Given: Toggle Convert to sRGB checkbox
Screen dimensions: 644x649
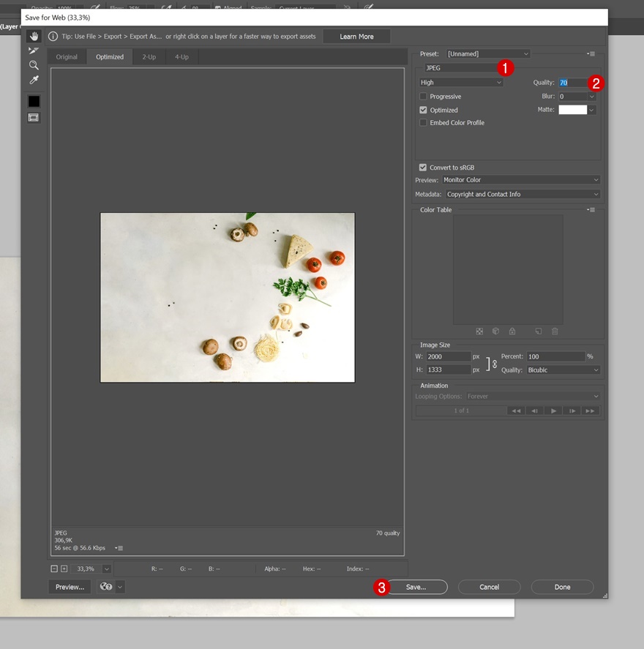Looking at the screenshot, I should 423,168.
